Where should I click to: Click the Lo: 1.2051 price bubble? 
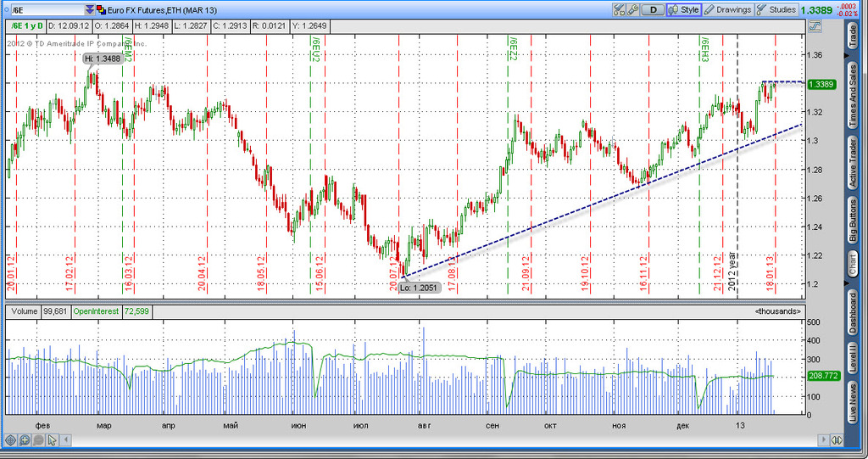420,288
